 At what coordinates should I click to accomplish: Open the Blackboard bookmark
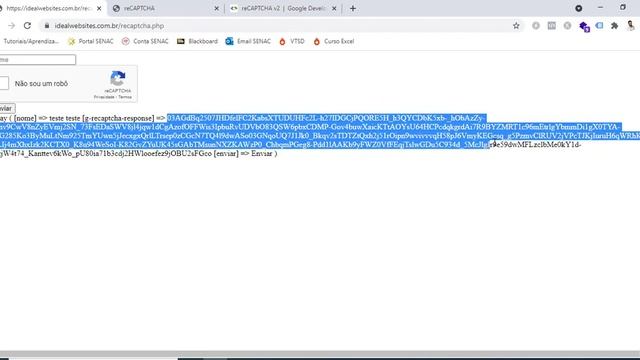197,41
